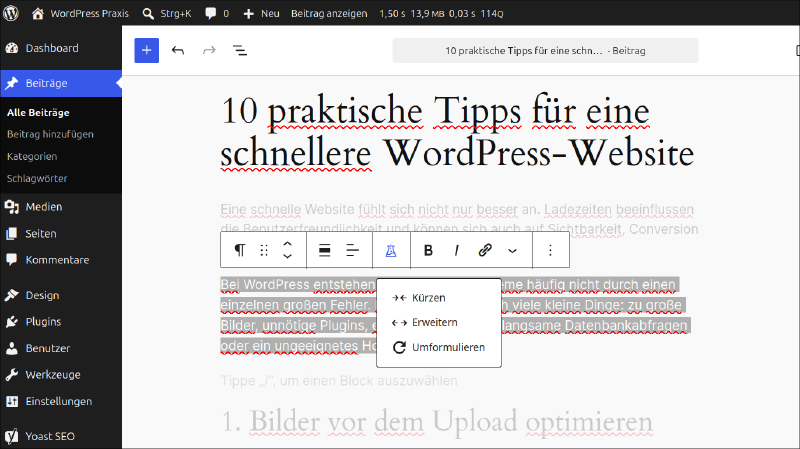Open Beiträge menu in sidebar
Screen dimensions: 800x449
pyautogui.click(x=61, y=83)
